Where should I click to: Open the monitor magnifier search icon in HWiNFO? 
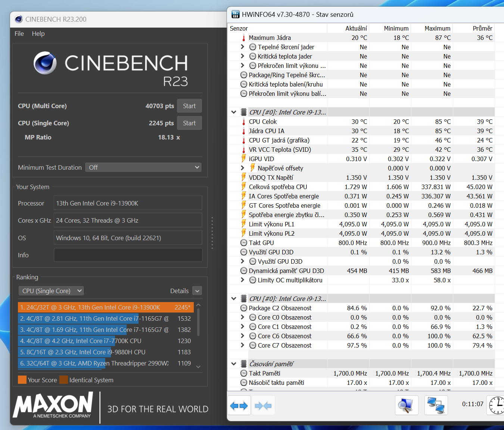pyautogui.click(x=407, y=405)
